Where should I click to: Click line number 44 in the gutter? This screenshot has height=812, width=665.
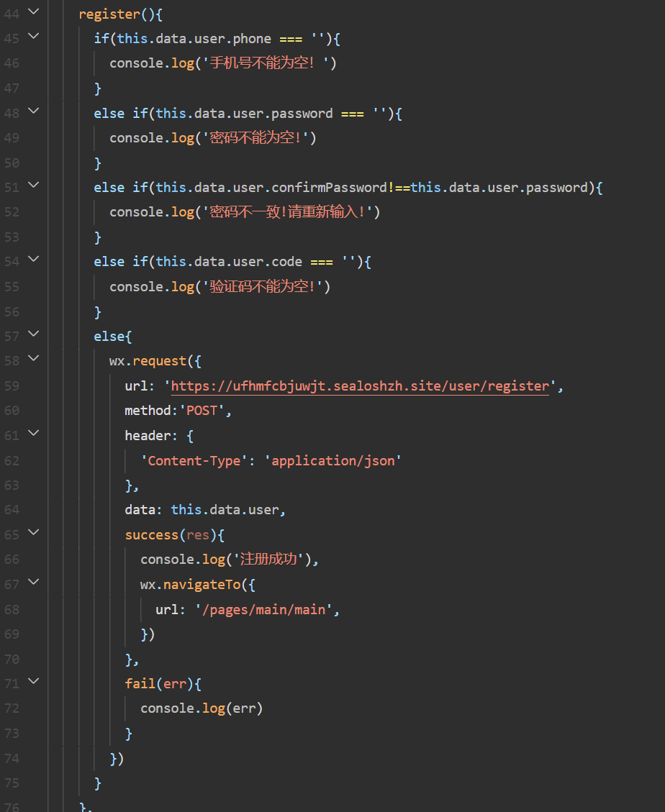coord(12,14)
